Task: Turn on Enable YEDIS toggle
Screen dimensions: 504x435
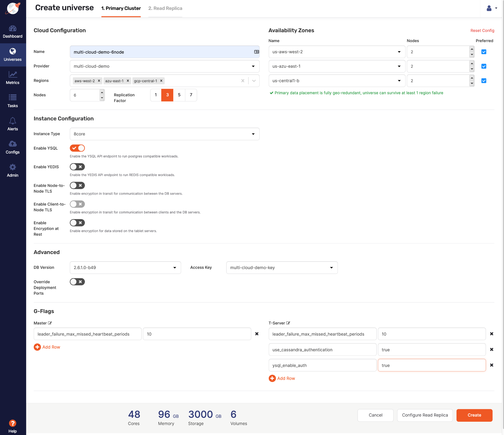Action: click(77, 167)
